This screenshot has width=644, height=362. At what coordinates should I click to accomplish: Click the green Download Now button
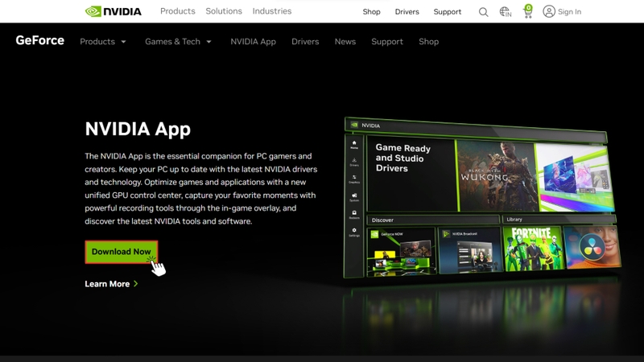point(122,252)
